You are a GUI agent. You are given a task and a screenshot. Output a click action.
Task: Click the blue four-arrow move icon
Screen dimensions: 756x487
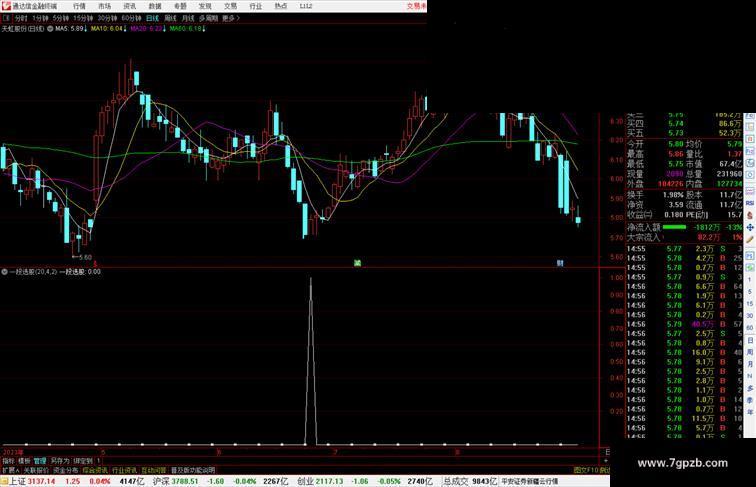(750, 227)
